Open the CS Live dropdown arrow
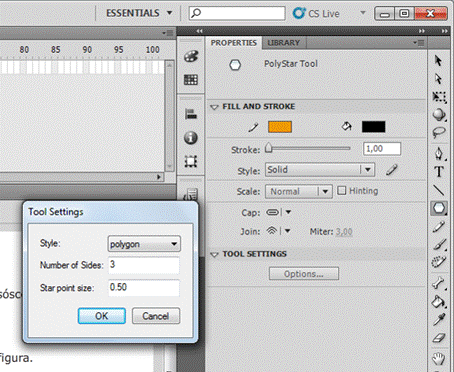The image size is (454, 372). coord(363,13)
